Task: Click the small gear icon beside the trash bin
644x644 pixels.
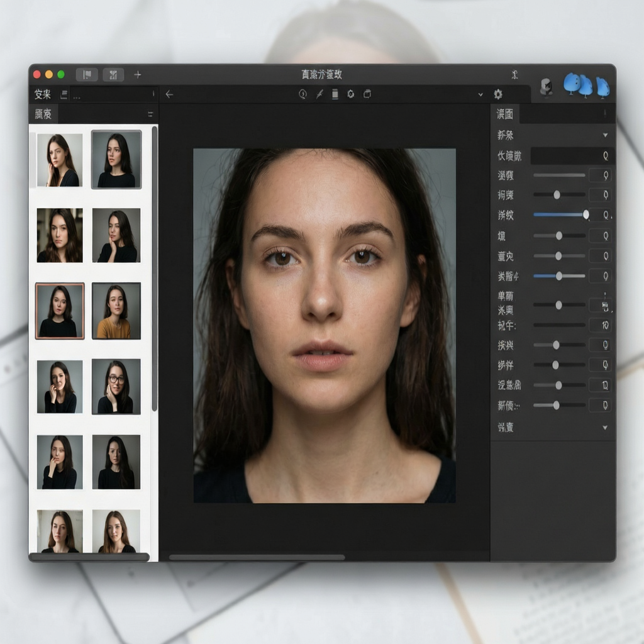Action: point(351,94)
